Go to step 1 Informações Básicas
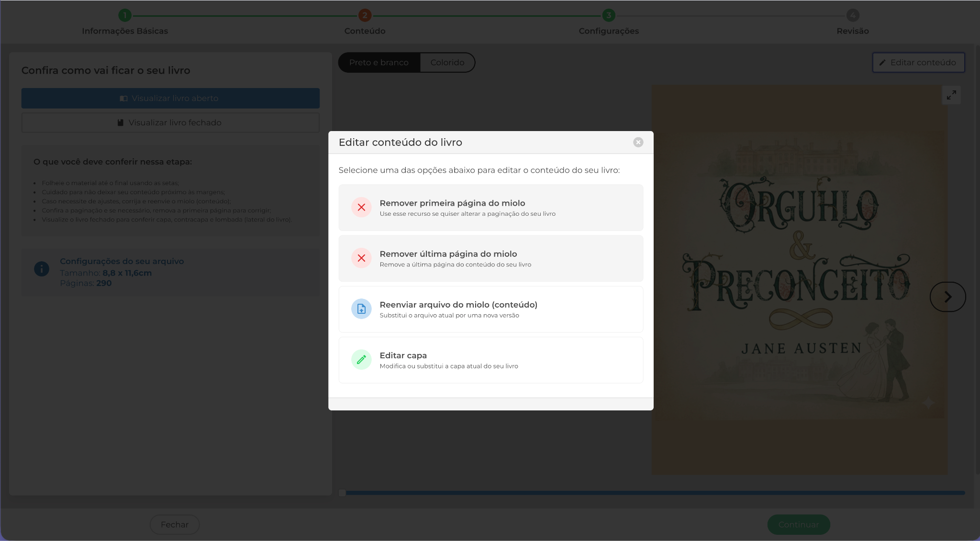This screenshot has height=541, width=980. pyautogui.click(x=125, y=22)
